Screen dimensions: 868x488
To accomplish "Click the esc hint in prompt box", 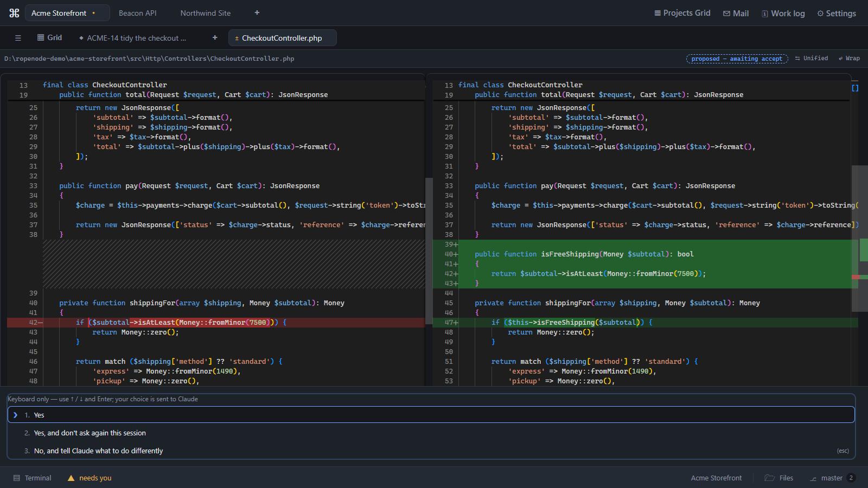I will [843, 451].
